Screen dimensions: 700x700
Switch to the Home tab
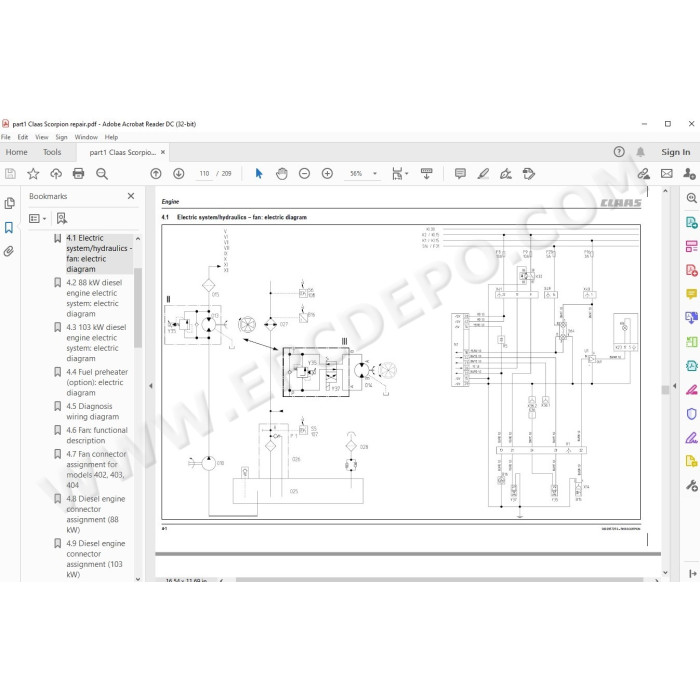17,152
